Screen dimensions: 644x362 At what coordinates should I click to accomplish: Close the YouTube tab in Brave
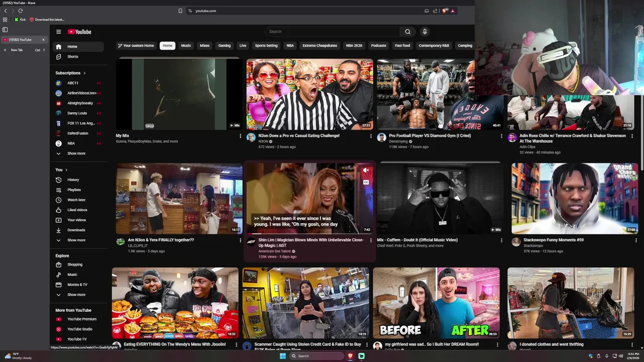pos(43,39)
